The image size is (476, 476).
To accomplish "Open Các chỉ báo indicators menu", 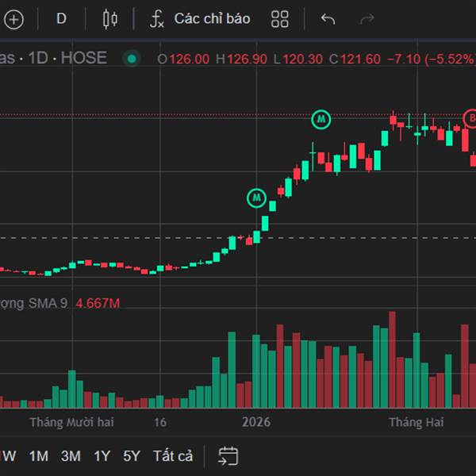I will click(x=212, y=18).
